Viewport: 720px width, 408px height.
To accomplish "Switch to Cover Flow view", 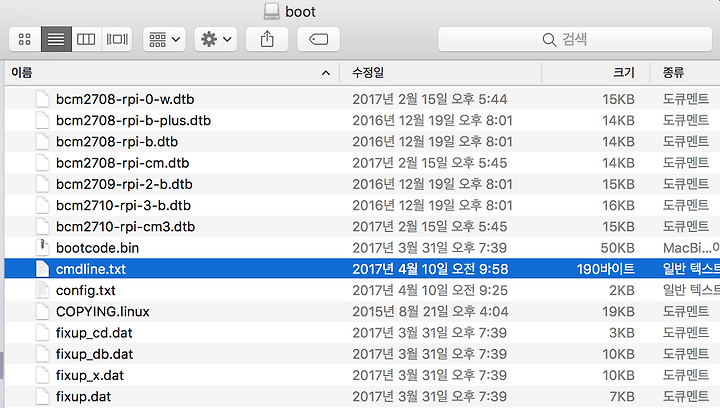I will (x=117, y=39).
